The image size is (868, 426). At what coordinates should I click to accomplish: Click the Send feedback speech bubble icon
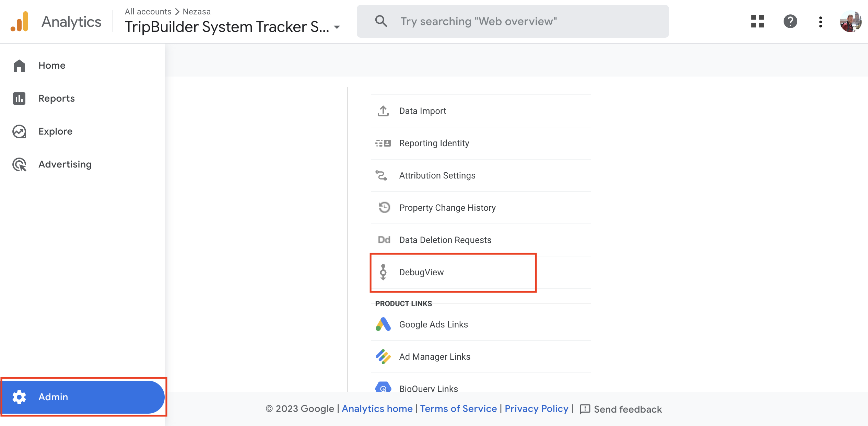click(585, 409)
